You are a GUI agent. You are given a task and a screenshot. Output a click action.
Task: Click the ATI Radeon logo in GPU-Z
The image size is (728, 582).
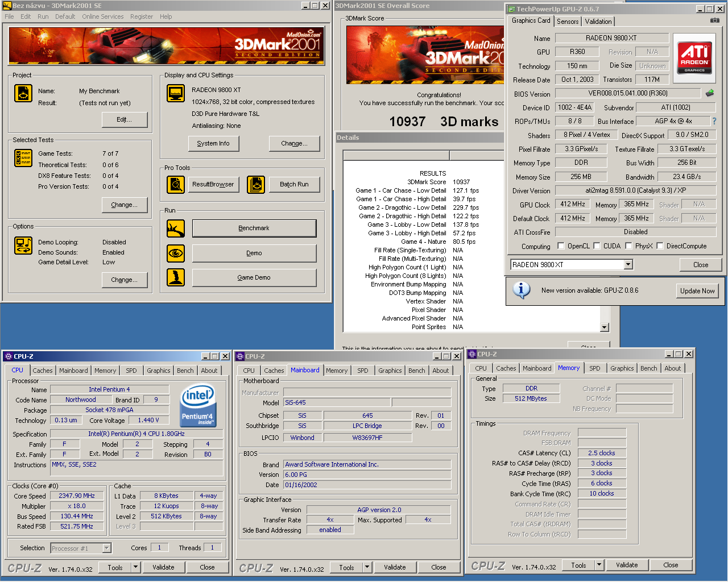coord(694,59)
